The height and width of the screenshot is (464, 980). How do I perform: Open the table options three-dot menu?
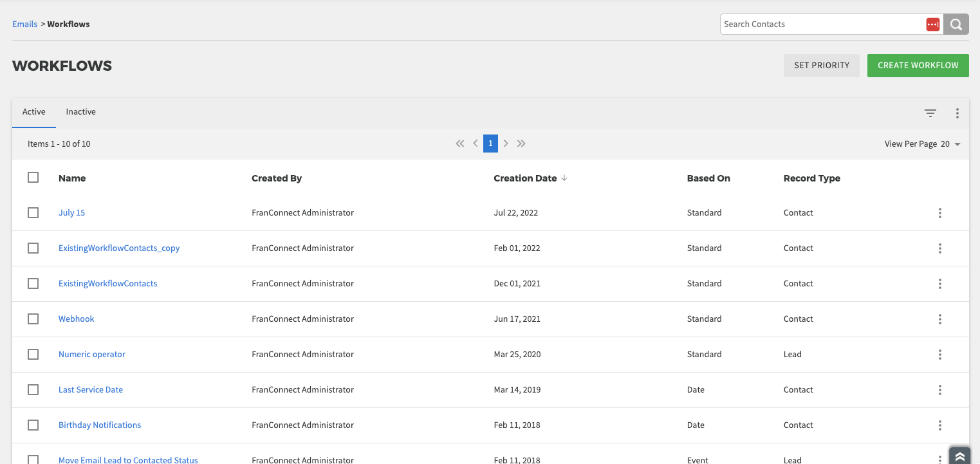pos(957,113)
